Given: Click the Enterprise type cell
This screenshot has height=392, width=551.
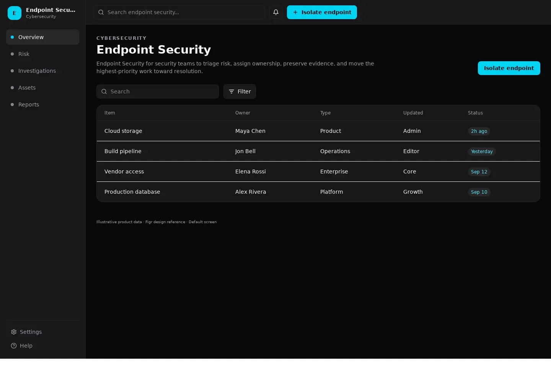Looking at the screenshot, I should (334, 171).
